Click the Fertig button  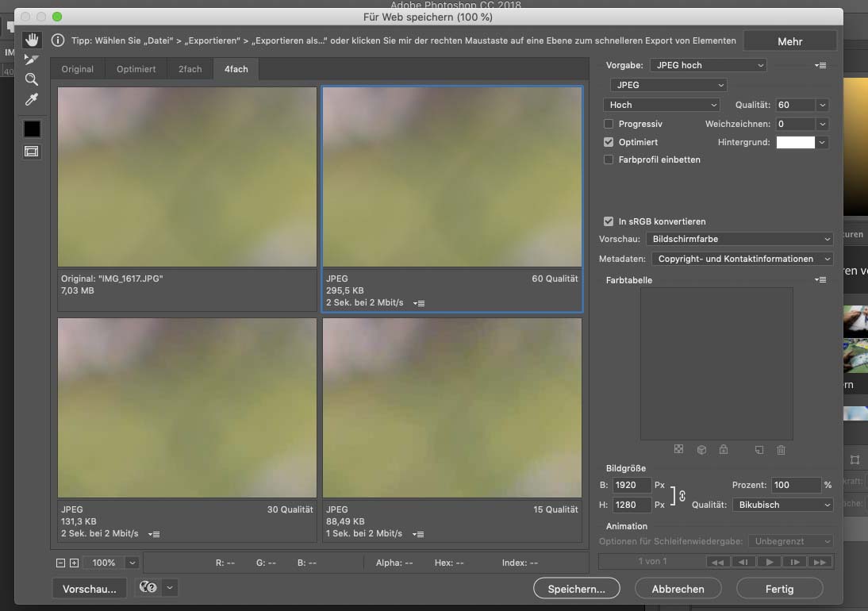tap(779, 589)
